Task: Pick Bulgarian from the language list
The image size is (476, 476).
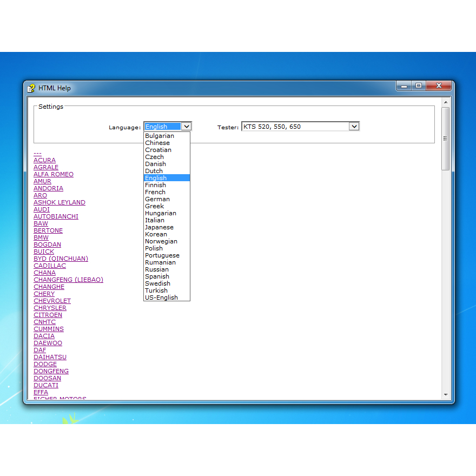Action: (x=167, y=136)
